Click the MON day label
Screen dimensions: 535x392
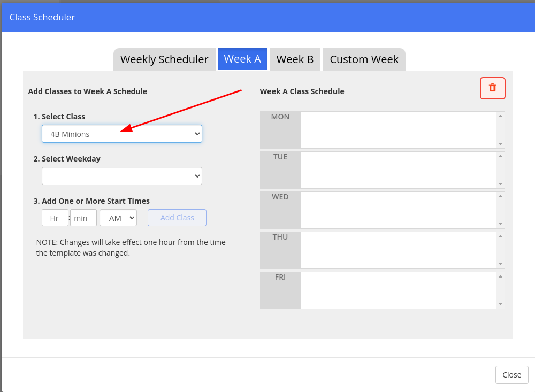(280, 117)
